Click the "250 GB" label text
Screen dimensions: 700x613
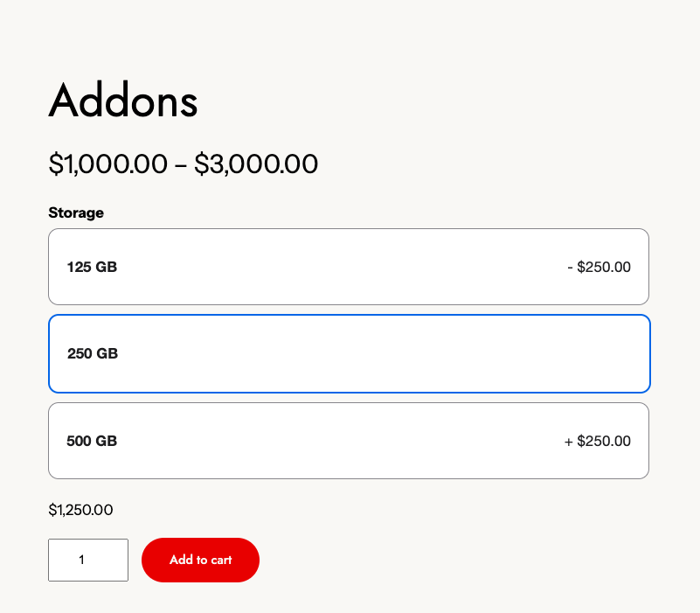click(x=93, y=353)
